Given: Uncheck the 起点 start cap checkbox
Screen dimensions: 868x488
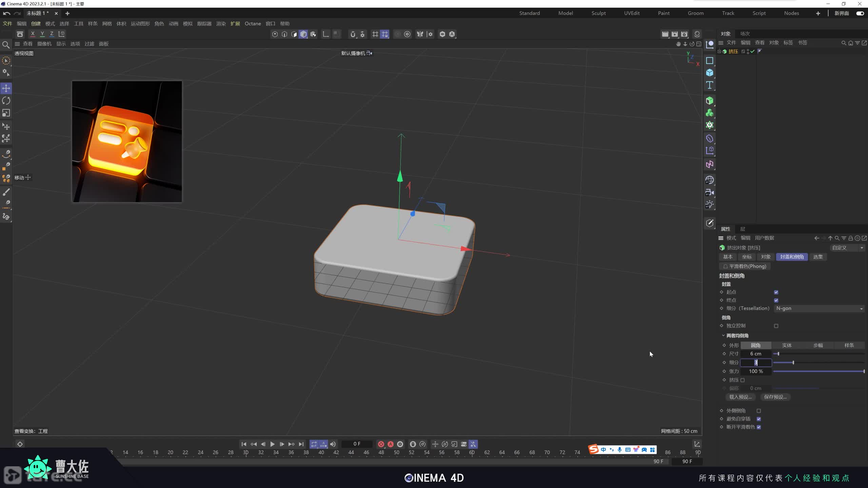Looking at the screenshot, I should pos(776,292).
